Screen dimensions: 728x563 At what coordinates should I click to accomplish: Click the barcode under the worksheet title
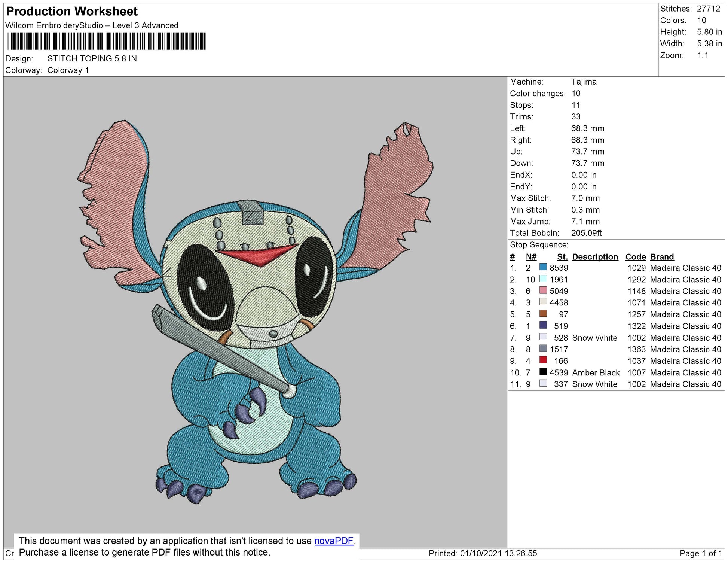[107, 41]
